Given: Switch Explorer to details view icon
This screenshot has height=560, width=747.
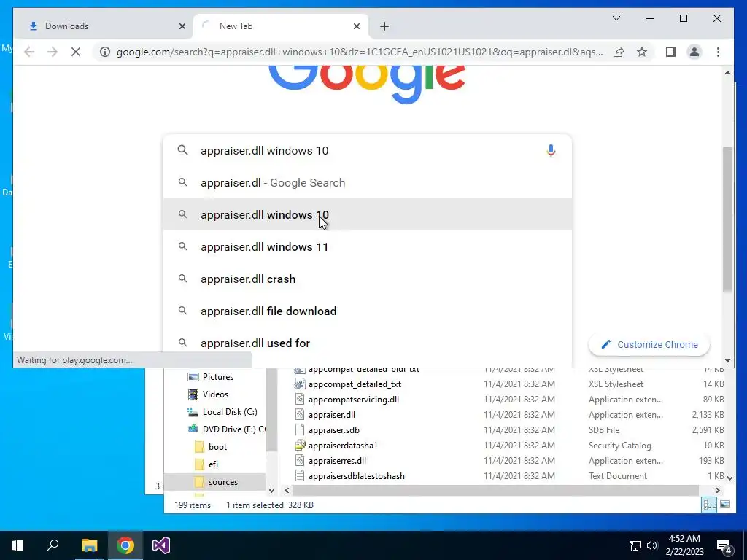Looking at the screenshot, I should (709, 505).
